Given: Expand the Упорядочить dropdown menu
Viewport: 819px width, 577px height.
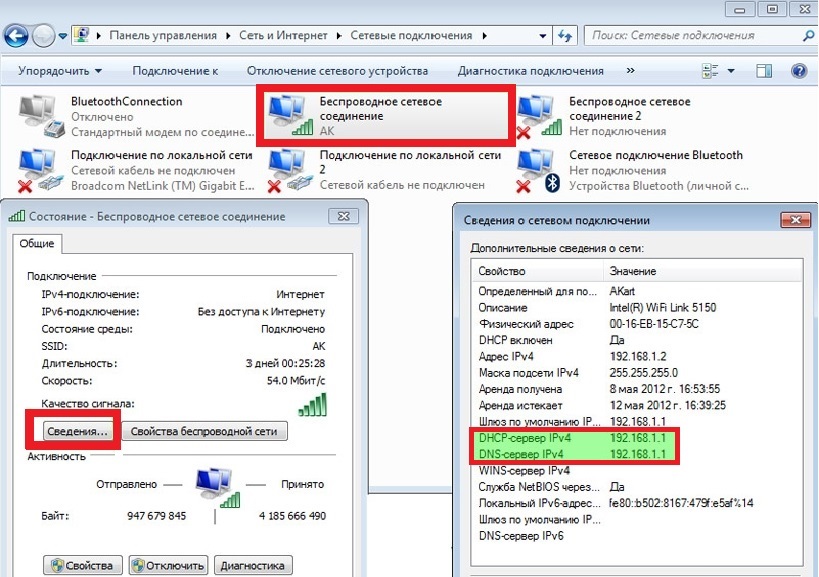Looking at the screenshot, I should (x=60, y=71).
